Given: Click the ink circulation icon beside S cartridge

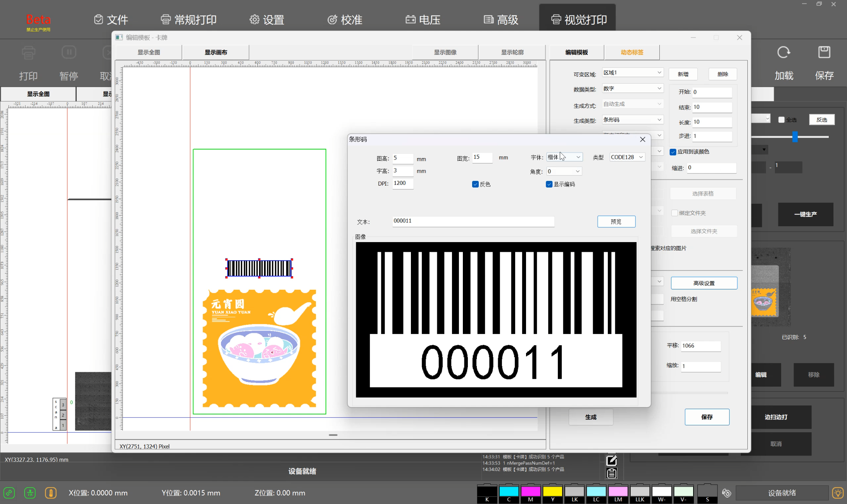Looking at the screenshot, I should (x=726, y=493).
